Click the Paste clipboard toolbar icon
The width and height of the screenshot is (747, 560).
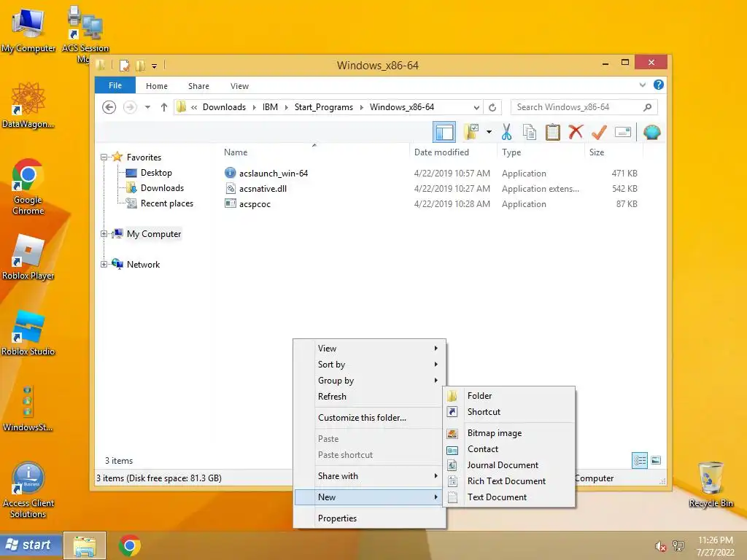[553, 132]
